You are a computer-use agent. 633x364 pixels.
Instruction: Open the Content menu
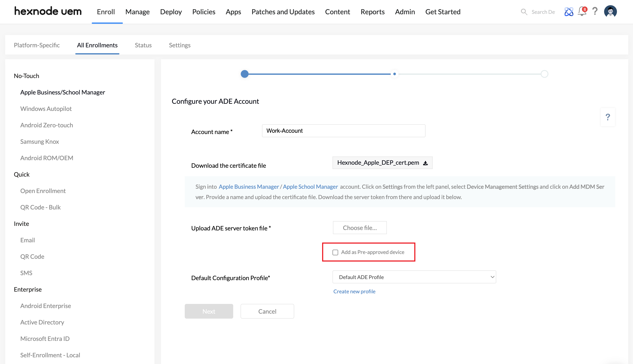point(337,12)
